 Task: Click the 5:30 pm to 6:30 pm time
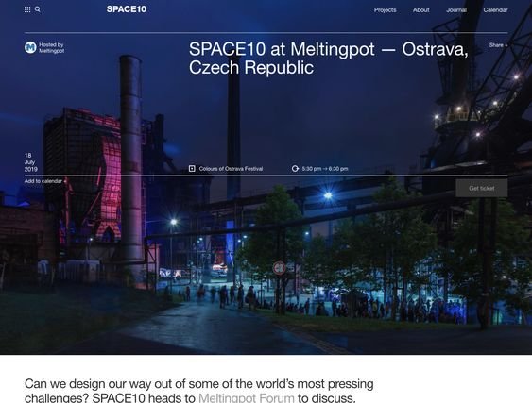tap(325, 169)
